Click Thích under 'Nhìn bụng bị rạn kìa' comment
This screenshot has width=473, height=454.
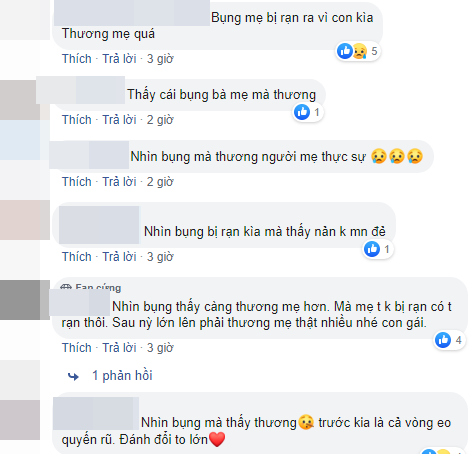tap(77, 257)
